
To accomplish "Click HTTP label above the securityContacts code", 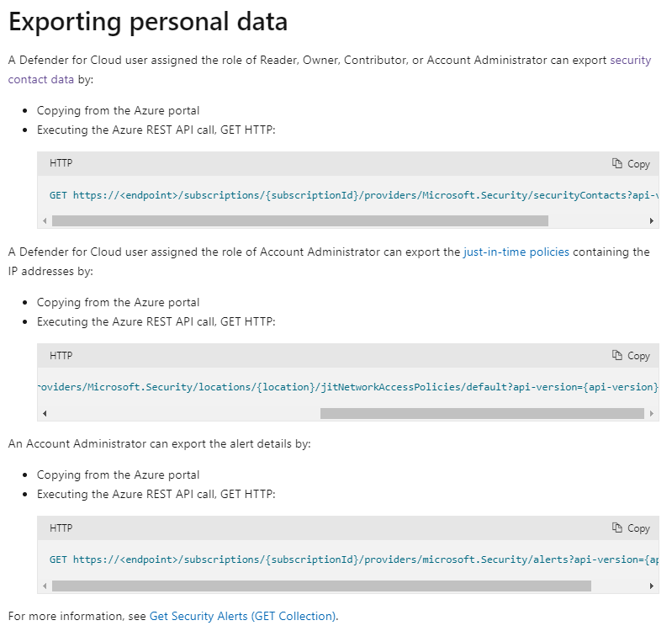I will [61, 164].
